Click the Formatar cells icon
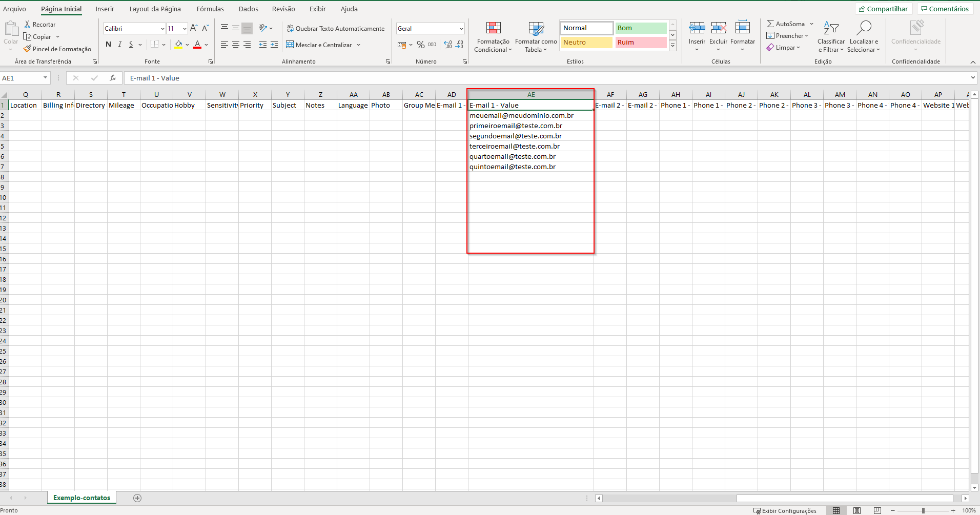 (x=743, y=27)
